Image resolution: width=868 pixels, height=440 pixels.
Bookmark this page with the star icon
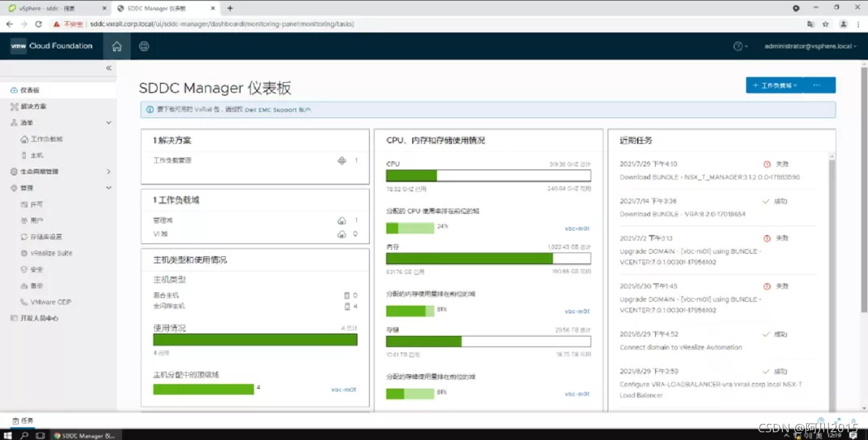pos(826,24)
